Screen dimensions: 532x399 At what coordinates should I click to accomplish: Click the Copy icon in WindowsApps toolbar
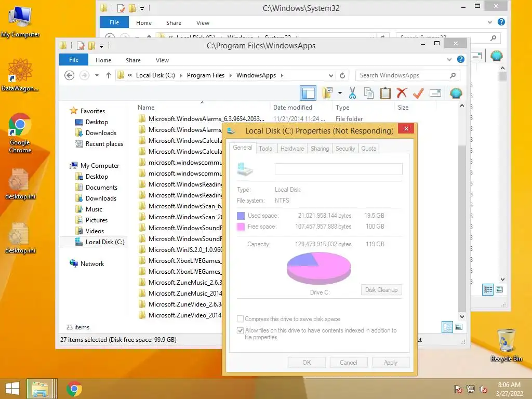[369, 93]
